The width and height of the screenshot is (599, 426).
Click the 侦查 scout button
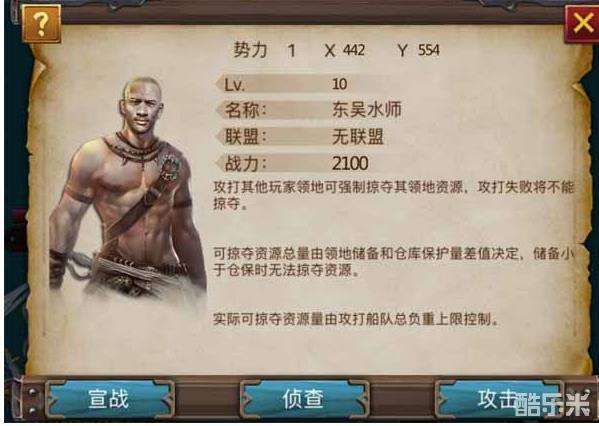tap(304, 399)
